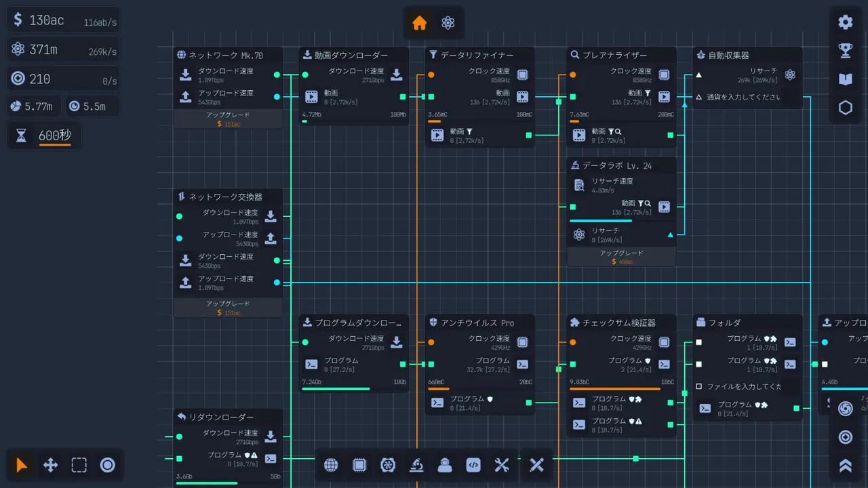Click the プレアナライザー clock speed chip icon
This screenshot has width=868, height=488.
pyautogui.click(x=664, y=75)
